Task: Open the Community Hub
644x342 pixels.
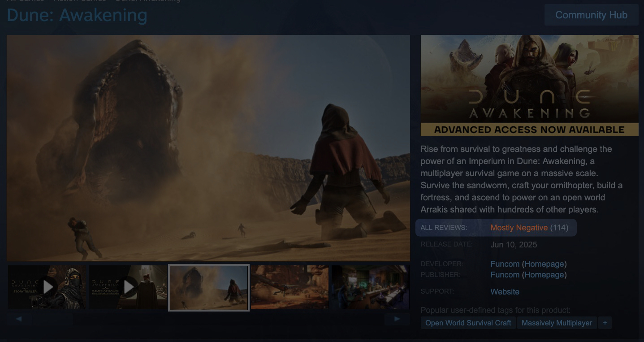Action: point(591,15)
